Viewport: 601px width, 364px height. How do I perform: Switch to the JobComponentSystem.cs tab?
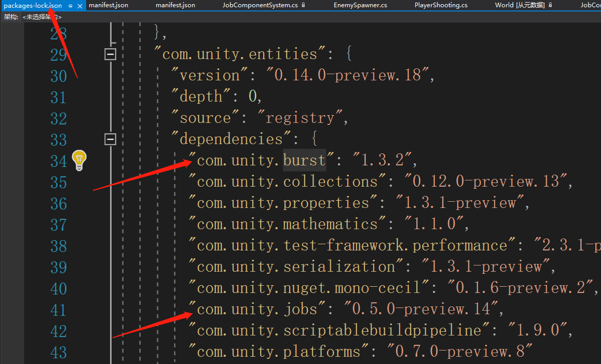(x=259, y=6)
